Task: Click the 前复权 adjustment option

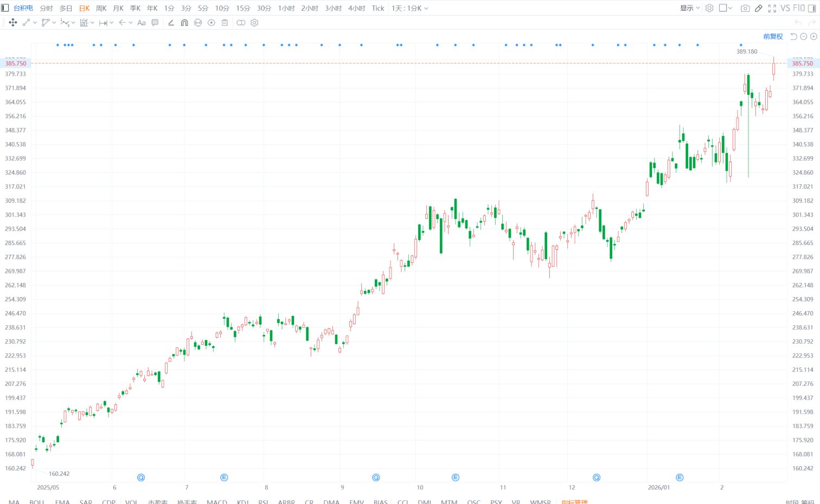Action: click(x=773, y=36)
